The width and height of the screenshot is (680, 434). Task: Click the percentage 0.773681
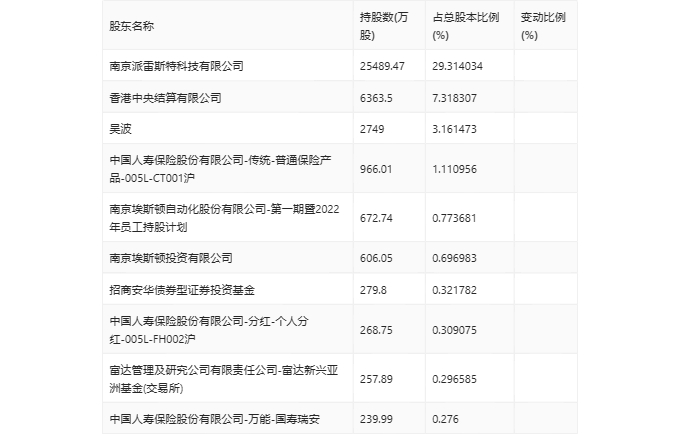coord(454,218)
